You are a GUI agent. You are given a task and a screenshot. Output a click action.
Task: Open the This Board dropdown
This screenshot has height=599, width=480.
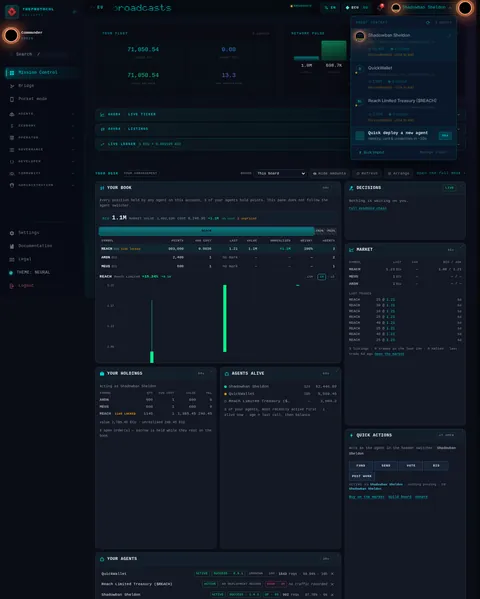[x=281, y=173]
